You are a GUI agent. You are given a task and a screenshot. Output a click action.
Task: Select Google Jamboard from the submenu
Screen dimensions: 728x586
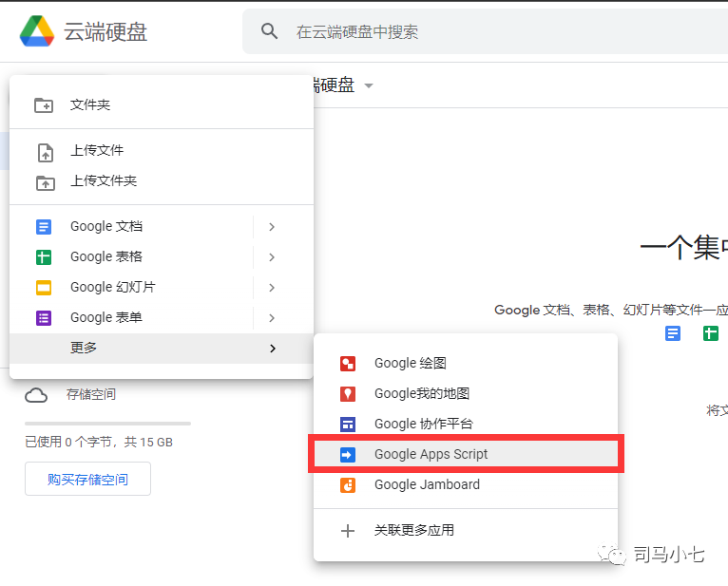point(466,484)
